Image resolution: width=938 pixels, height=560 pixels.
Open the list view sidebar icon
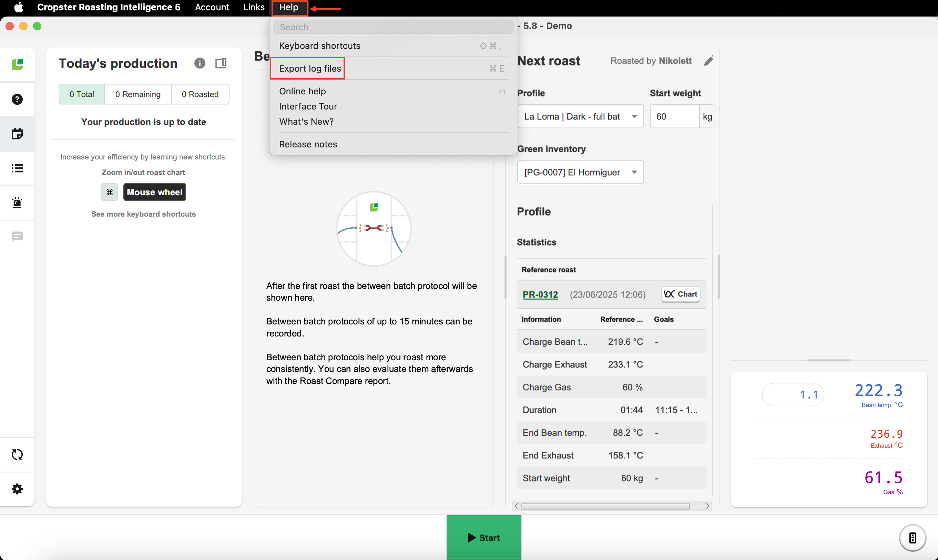17,168
